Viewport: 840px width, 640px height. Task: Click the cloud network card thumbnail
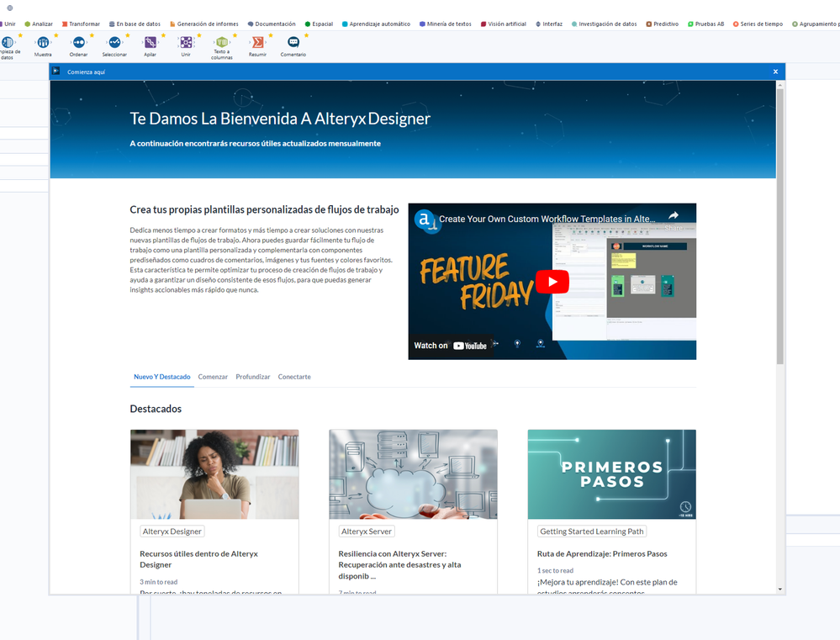pos(413,473)
